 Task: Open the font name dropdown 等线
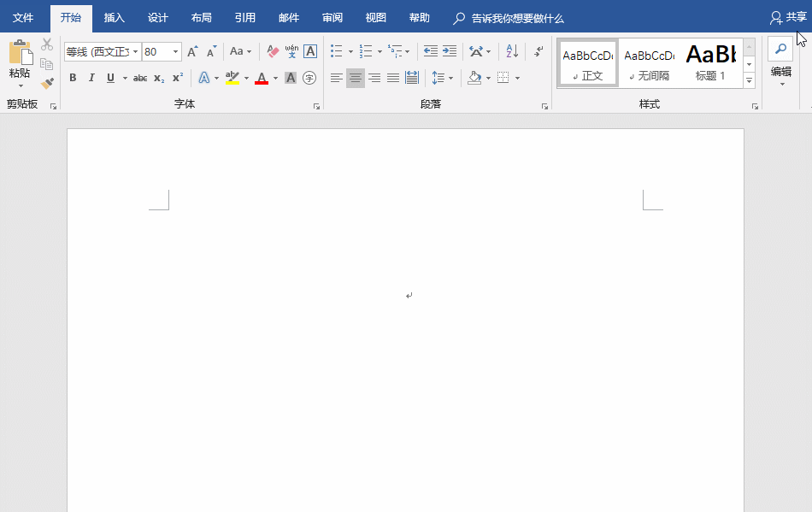pyautogui.click(x=135, y=52)
